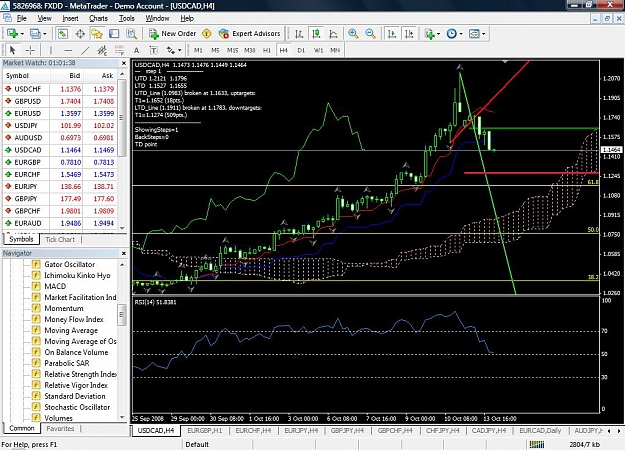Switch to the EURCAD,Daily chart tab
The image size is (625, 450).
point(540,431)
